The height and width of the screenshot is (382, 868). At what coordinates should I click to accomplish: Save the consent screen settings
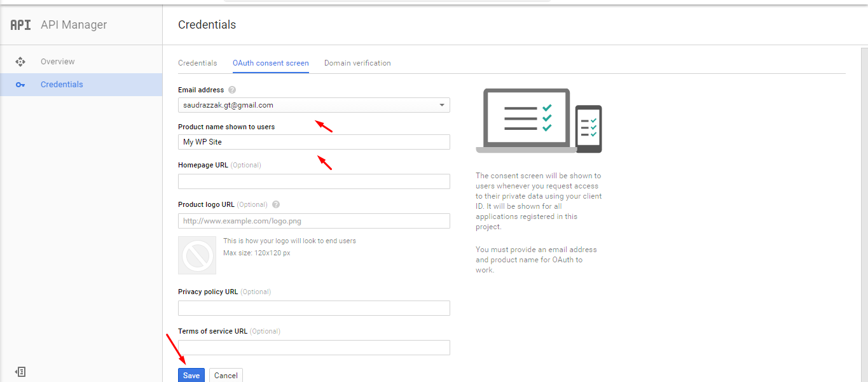191,375
